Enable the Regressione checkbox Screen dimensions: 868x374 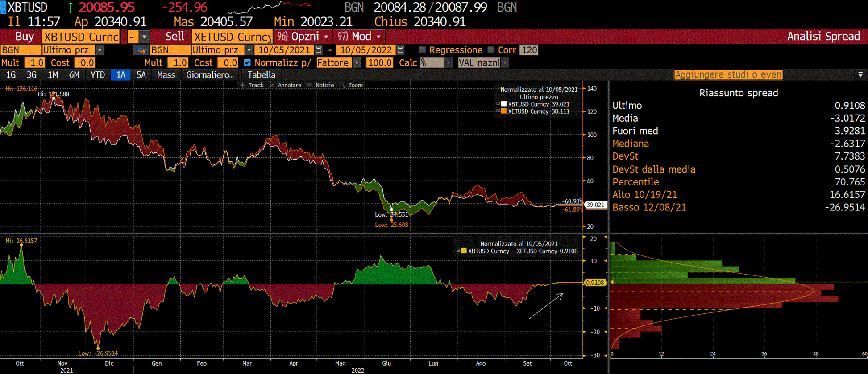point(422,50)
